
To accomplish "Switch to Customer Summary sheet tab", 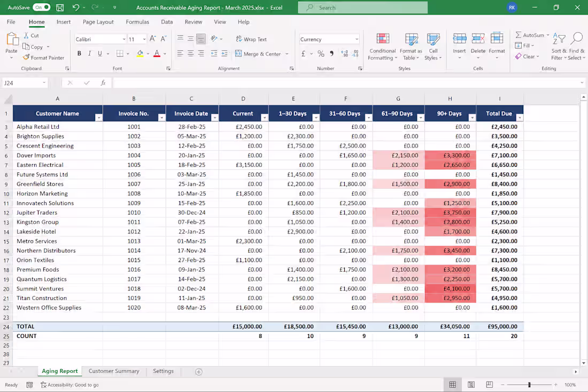I will pyautogui.click(x=114, y=371).
